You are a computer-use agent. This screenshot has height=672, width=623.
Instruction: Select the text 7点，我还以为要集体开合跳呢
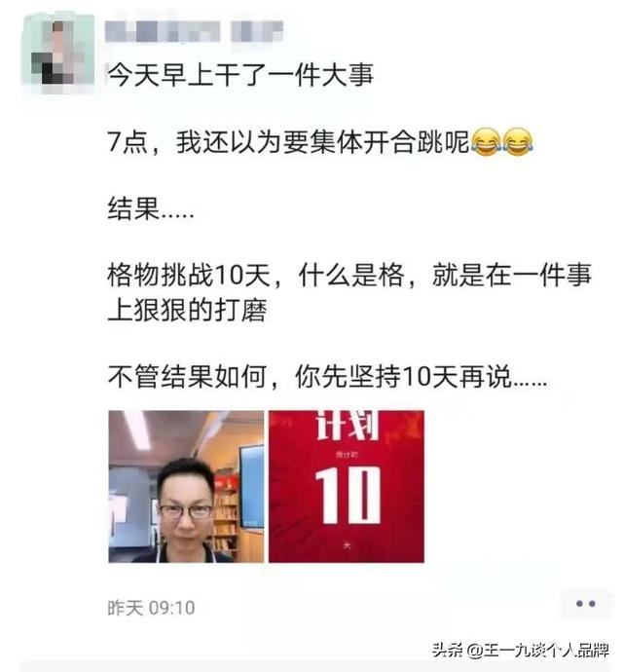pos(288,141)
